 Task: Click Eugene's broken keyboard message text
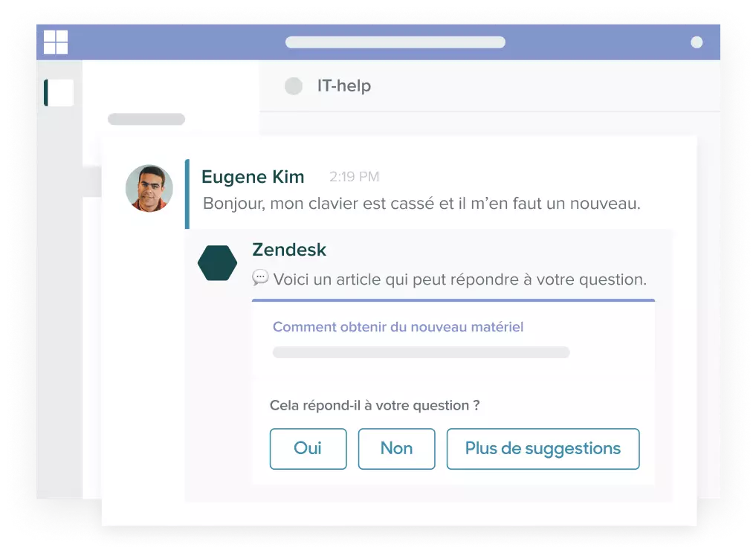click(x=421, y=204)
